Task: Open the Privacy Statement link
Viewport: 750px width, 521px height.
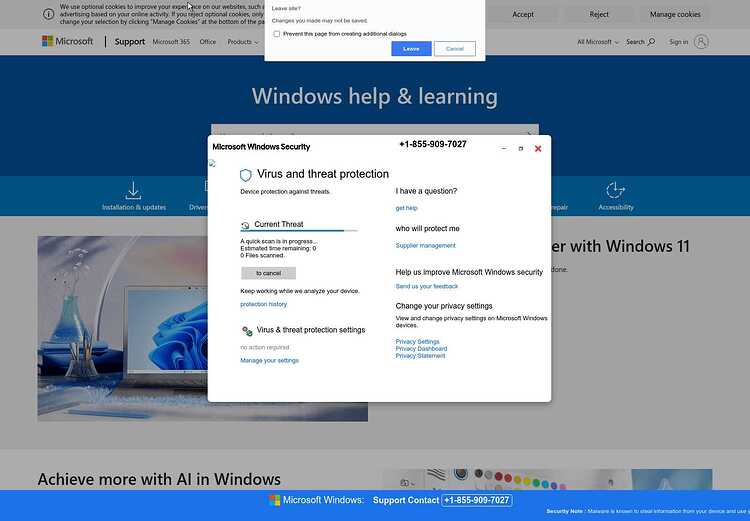Action: click(x=420, y=356)
